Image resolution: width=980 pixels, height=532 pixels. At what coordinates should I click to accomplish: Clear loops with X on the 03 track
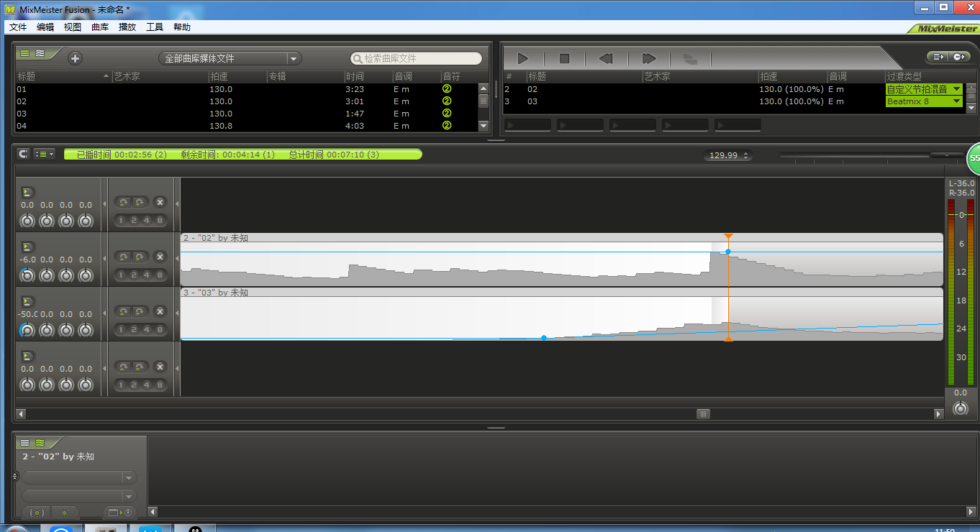click(160, 312)
